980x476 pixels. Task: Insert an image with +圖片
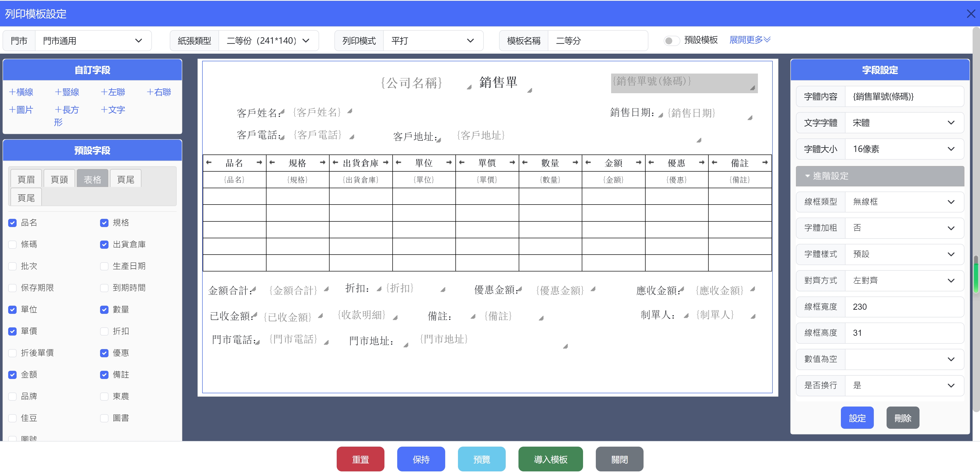coord(21,110)
